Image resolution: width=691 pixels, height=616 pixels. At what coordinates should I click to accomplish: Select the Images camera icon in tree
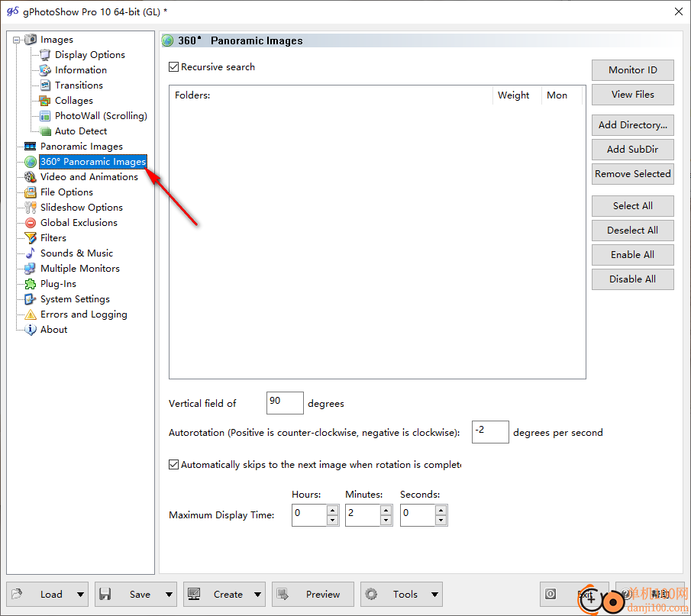31,40
